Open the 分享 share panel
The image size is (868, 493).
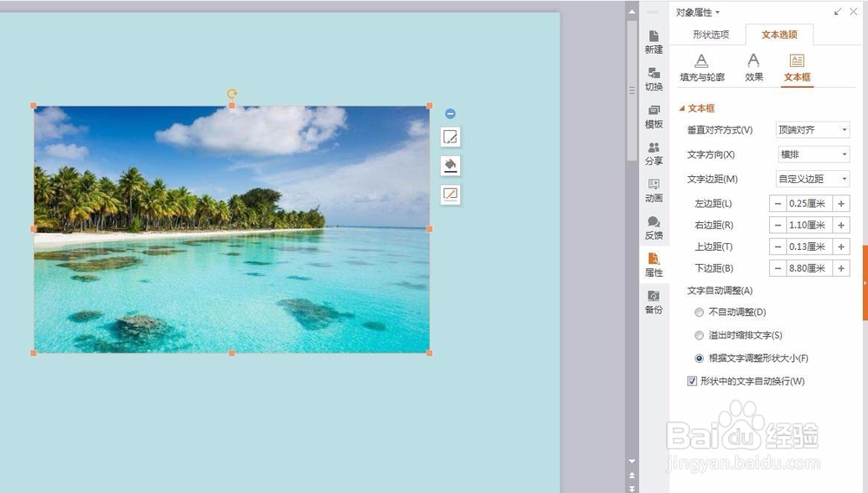pos(654,154)
